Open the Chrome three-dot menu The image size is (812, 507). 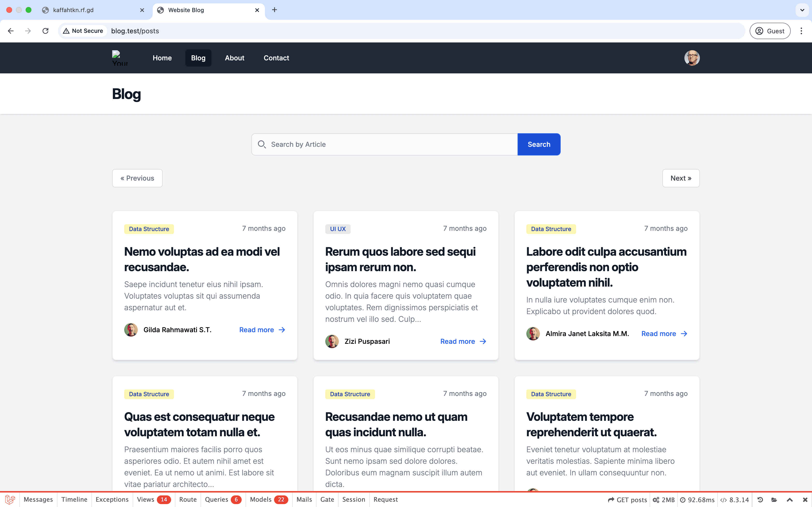coord(801,31)
